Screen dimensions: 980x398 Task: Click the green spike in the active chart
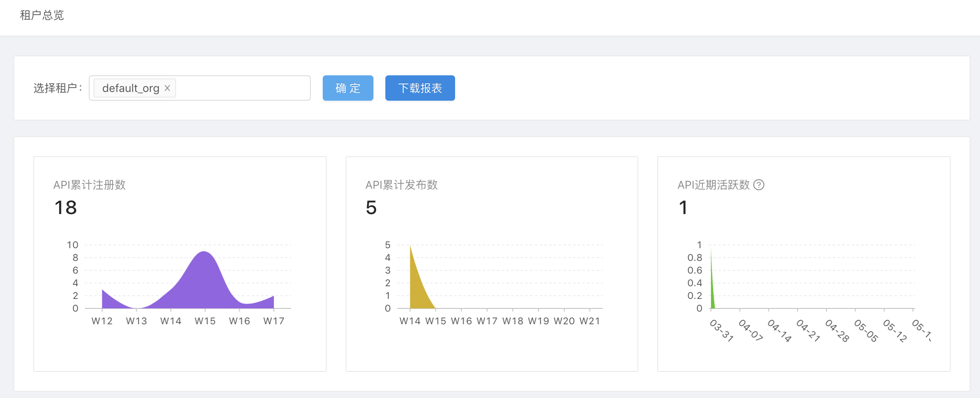(712, 293)
